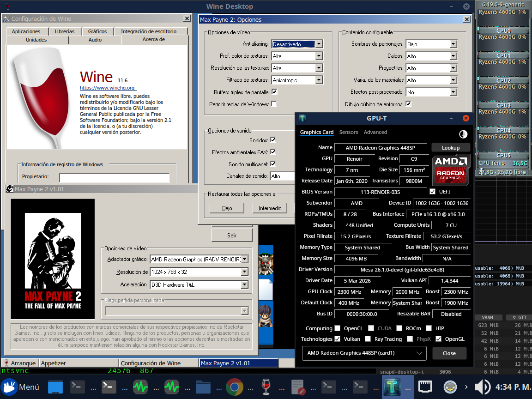Screen dimensions: 532x399
Task: Toggle GPU-T light/dark theme icon
Action: (463, 134)
